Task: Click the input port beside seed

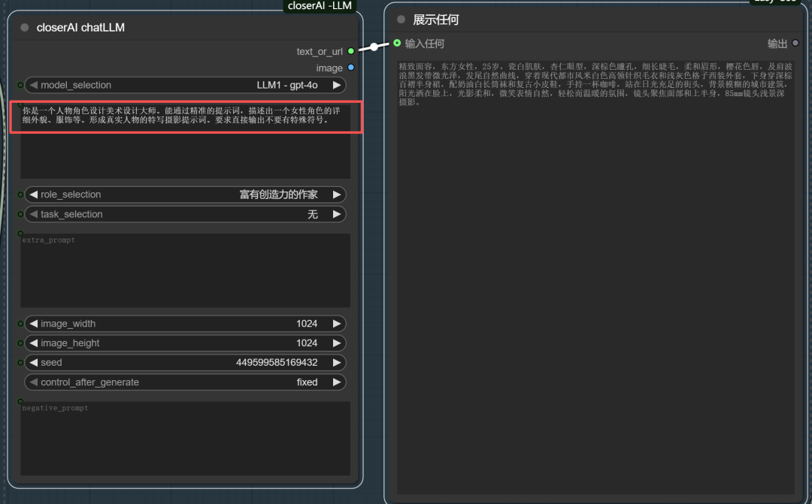Action: (x=20, y=363)
